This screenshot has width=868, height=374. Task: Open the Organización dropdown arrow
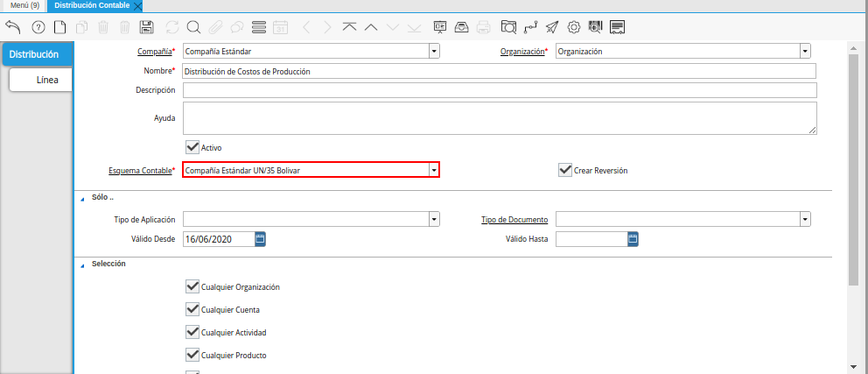pos(806,52)
